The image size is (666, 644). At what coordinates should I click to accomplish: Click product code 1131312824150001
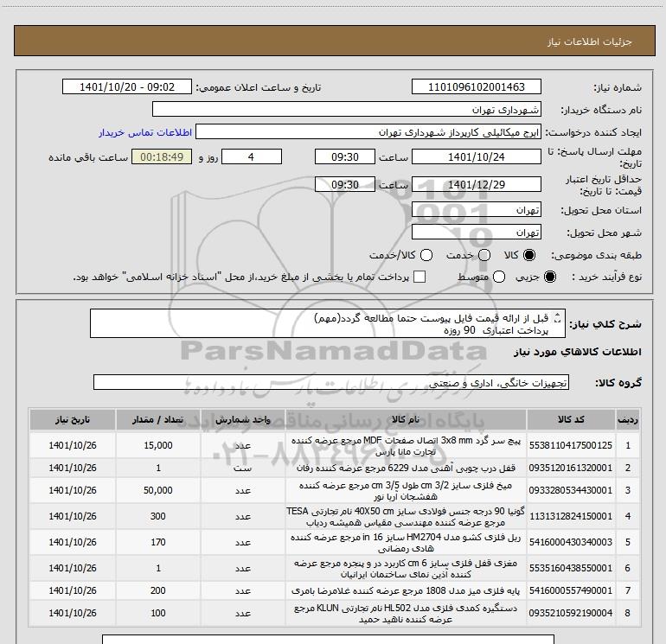(571, 516)
